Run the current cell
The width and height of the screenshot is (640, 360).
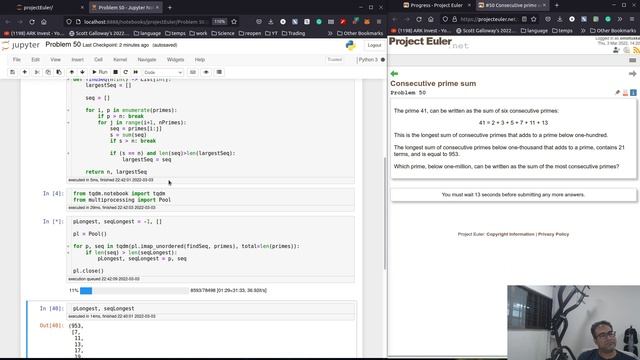100,72
